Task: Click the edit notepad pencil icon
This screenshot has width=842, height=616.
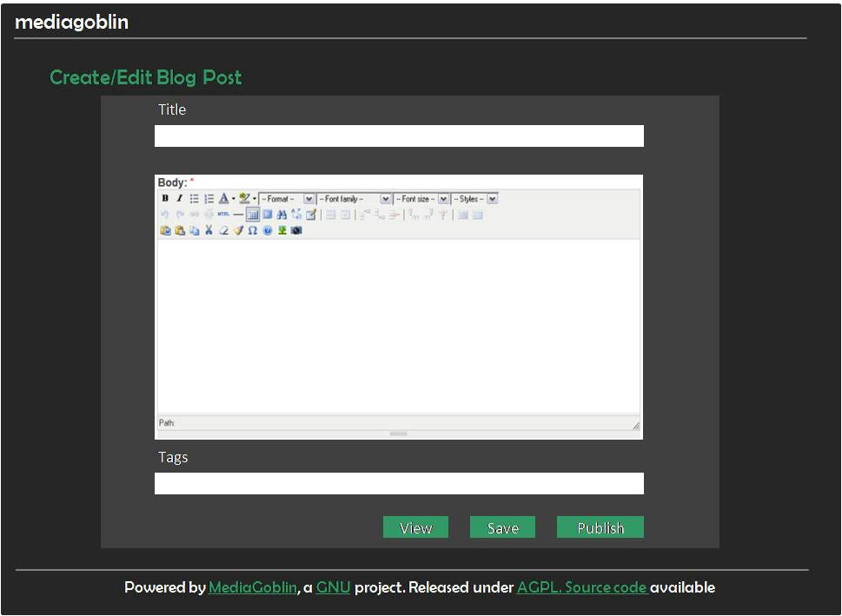Action: [311, 215]
